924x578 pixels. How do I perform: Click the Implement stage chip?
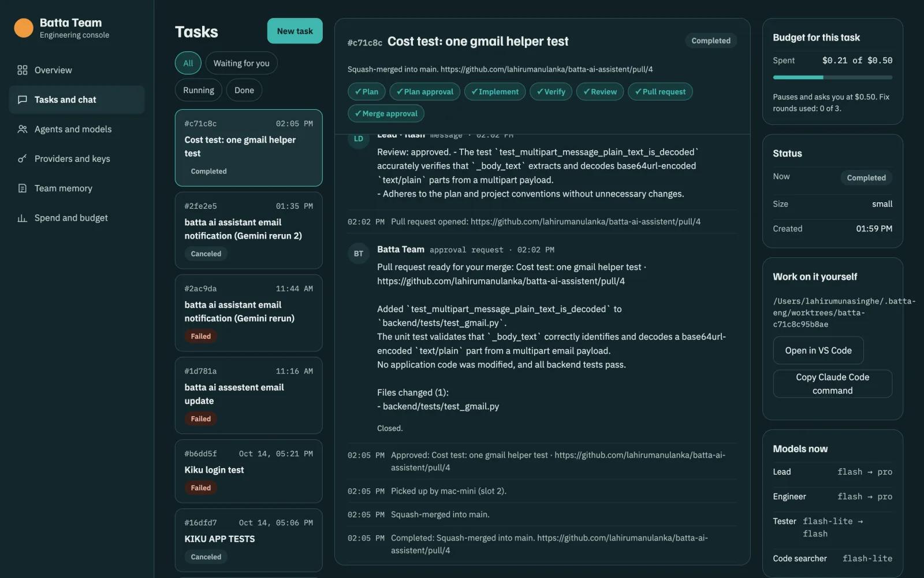[495, 91]
